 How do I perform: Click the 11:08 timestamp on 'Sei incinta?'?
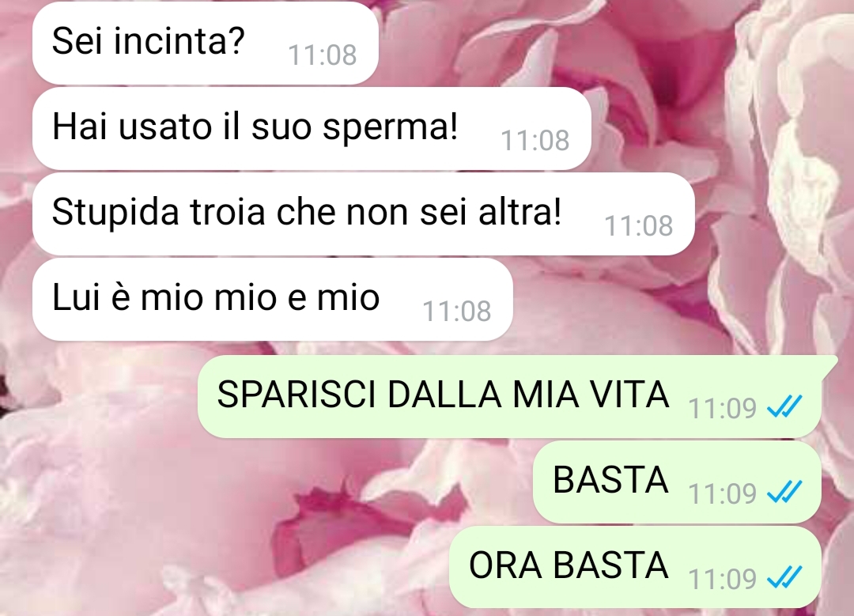[322, 55]
